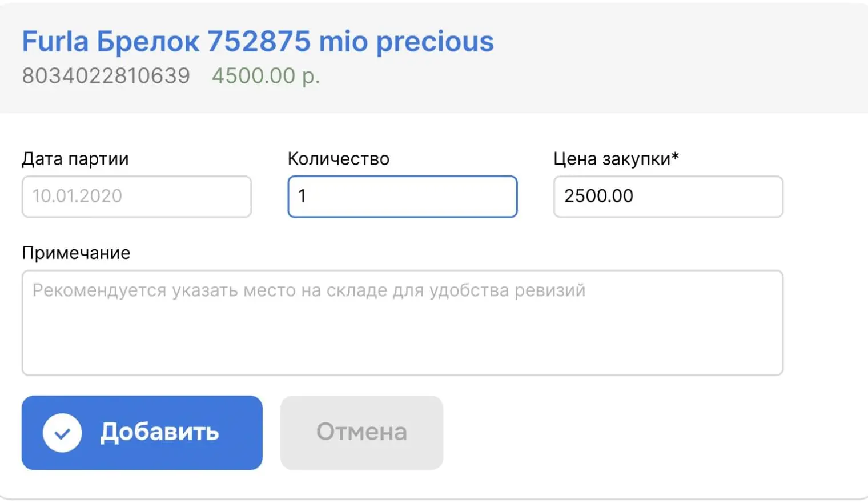Click the 10.01.2020 date placeholder text
Image resolution: width=868 pixels, height=503 pixels.
[x=77, y=196]
